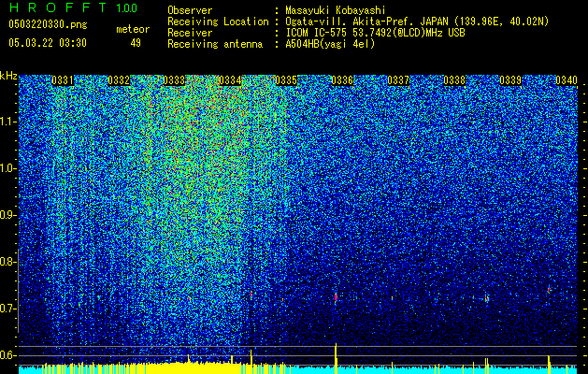Click the date stamp 05.03.22 03:30
The height and width of the screenshot is (374, 588).
coord(48,43)
